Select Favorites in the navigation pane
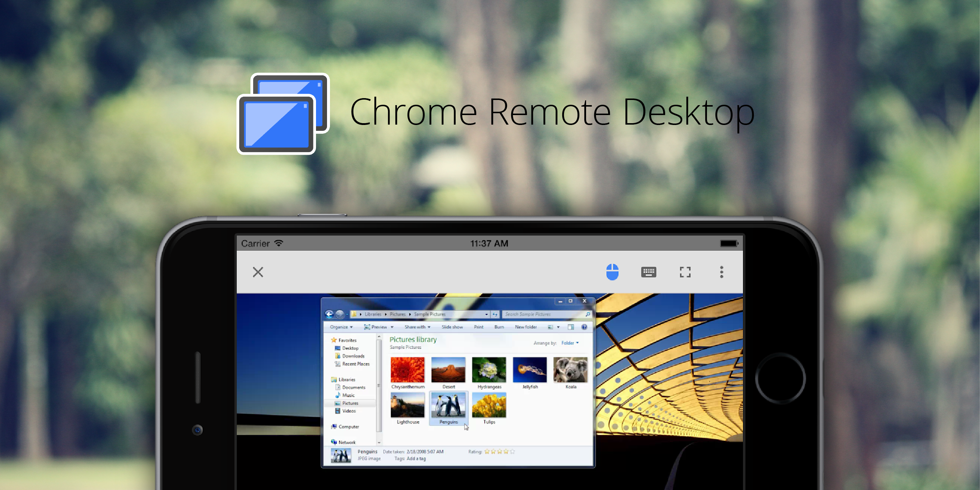 [x=344, y=340]
